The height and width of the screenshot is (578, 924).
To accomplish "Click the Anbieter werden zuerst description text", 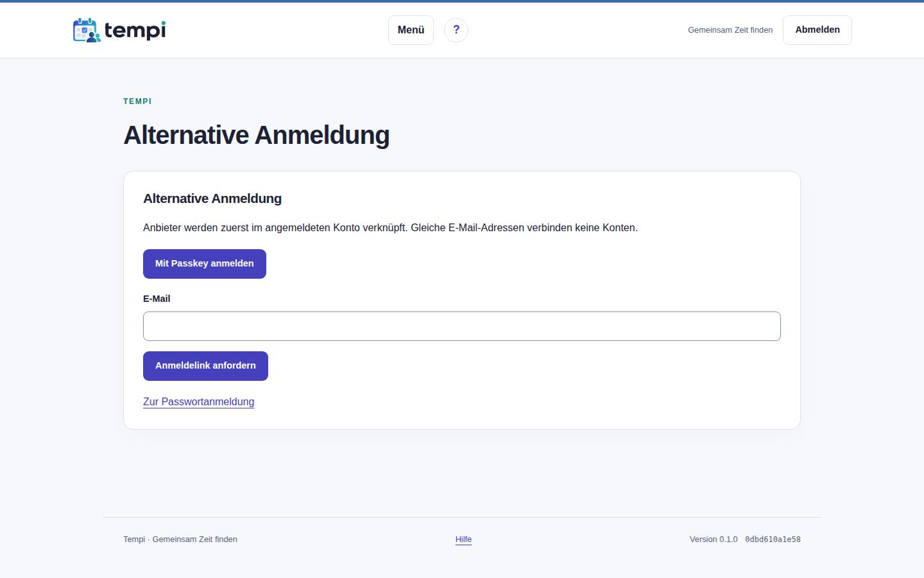I will pos(390,228).
